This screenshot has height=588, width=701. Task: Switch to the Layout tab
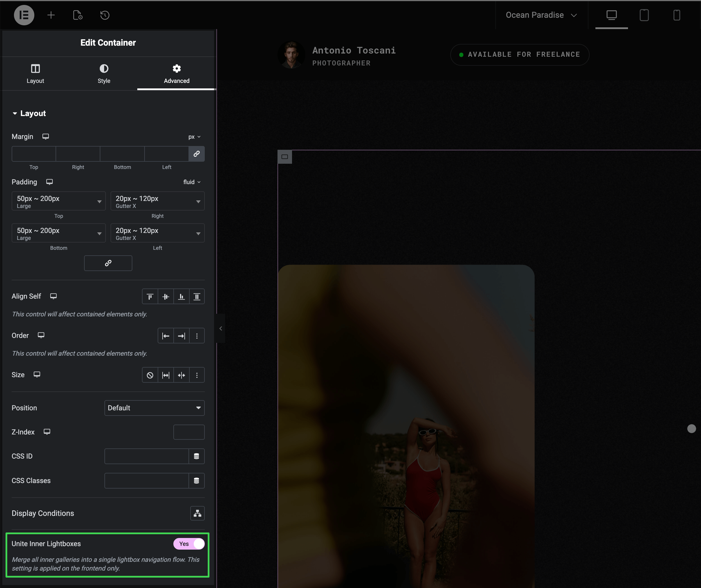[x=35, y=74]
